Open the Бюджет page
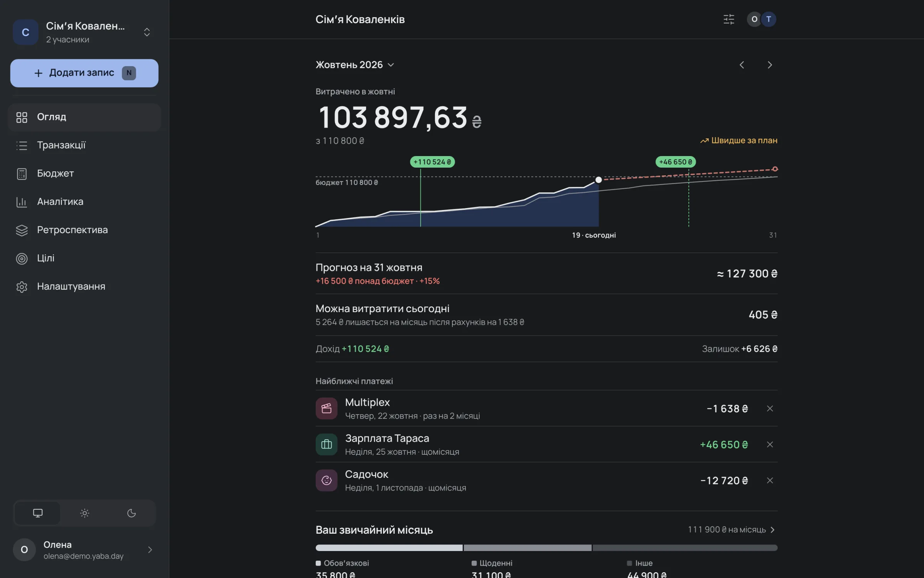Screen dimensions: 924x578 point(84,173)
